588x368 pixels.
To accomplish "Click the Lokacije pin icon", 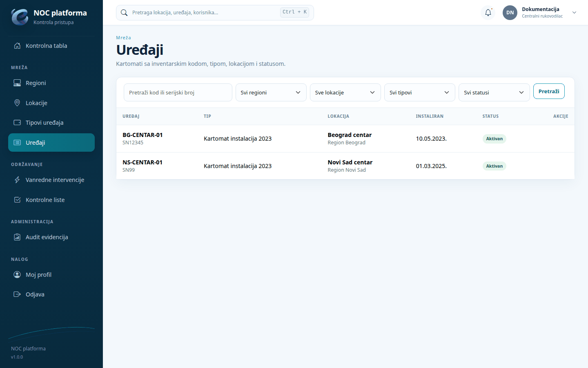I will point(17,103).
